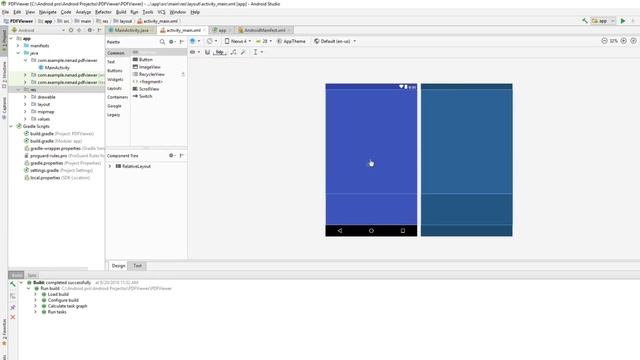Expand the manifests folder

(x=18, y=46)
